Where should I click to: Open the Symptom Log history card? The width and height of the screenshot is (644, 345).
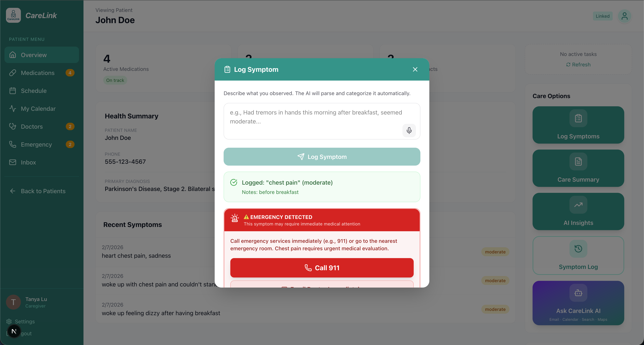(578, 255)
